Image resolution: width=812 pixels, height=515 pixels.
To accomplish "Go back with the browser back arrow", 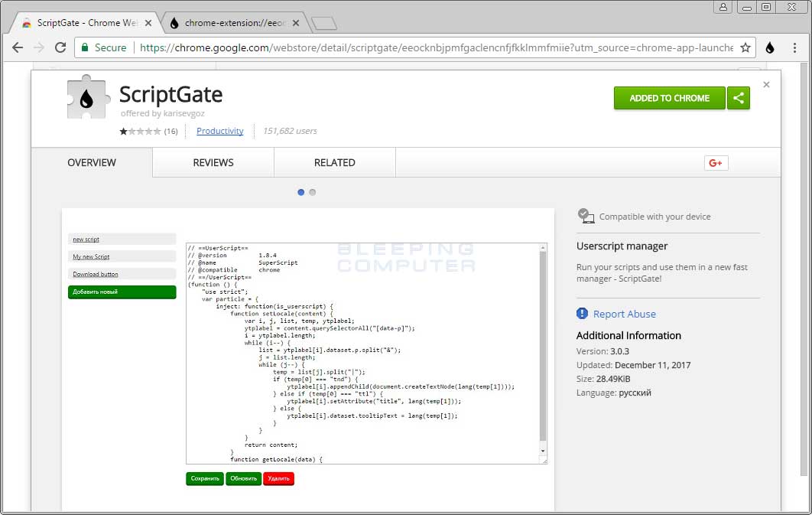I will click(x=18, y=47).
